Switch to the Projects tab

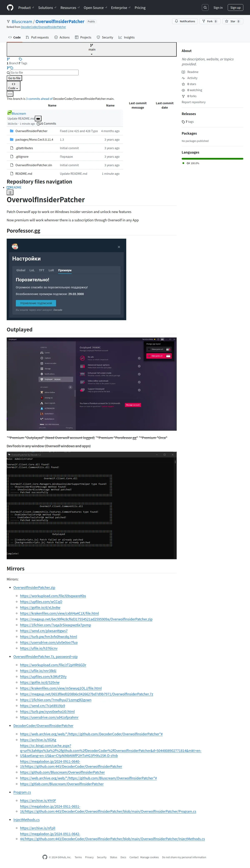[x=83, y=37]
